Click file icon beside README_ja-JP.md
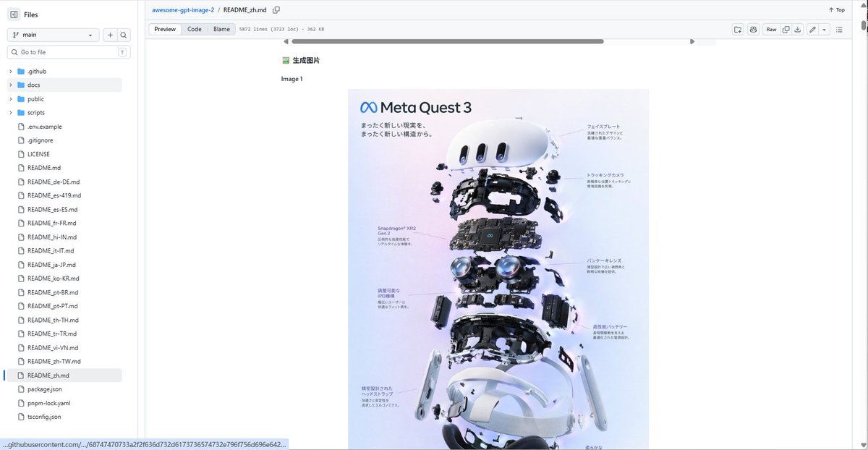 click(21, 265)
